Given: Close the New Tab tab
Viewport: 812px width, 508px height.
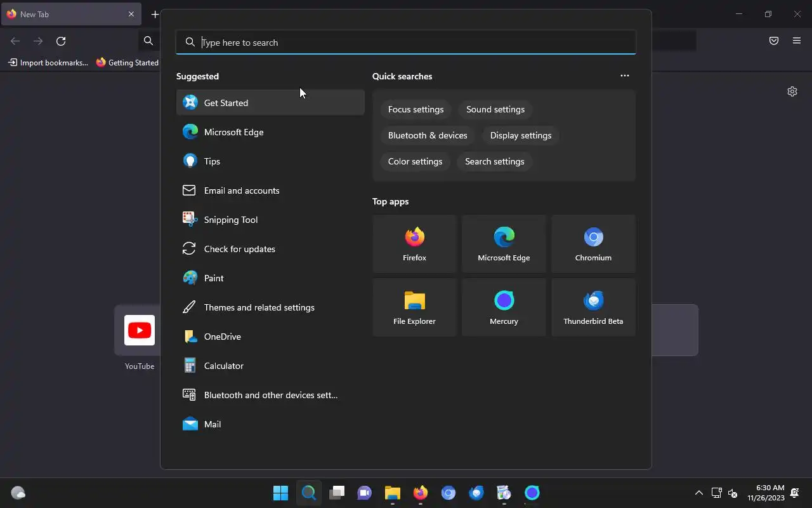Looking at the screenshot, I should [x=131, y=14].
